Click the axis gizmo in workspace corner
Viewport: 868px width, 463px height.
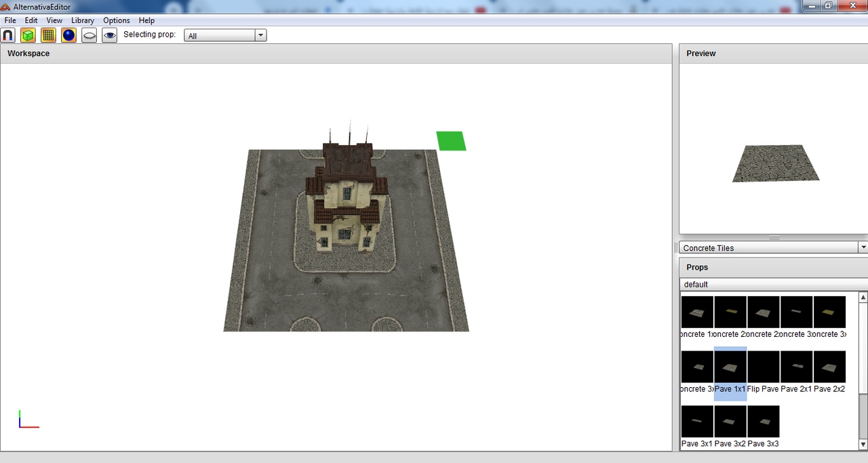pyautogui.click(x=28, y=419)
